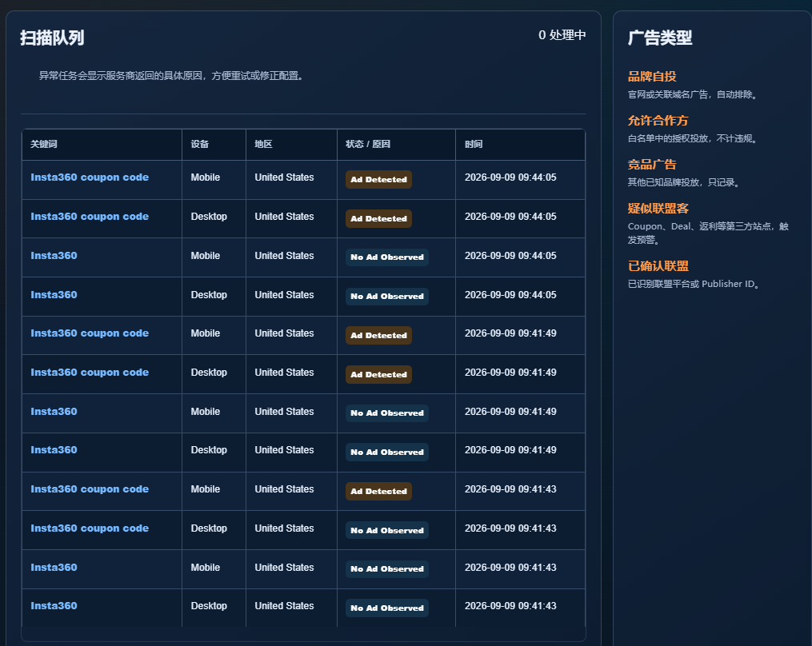Click 'No Ad Observed' badge for plain Insta360 Mobile 09:41:43
This screenshot has width=812, height=646.
[387, 569]
